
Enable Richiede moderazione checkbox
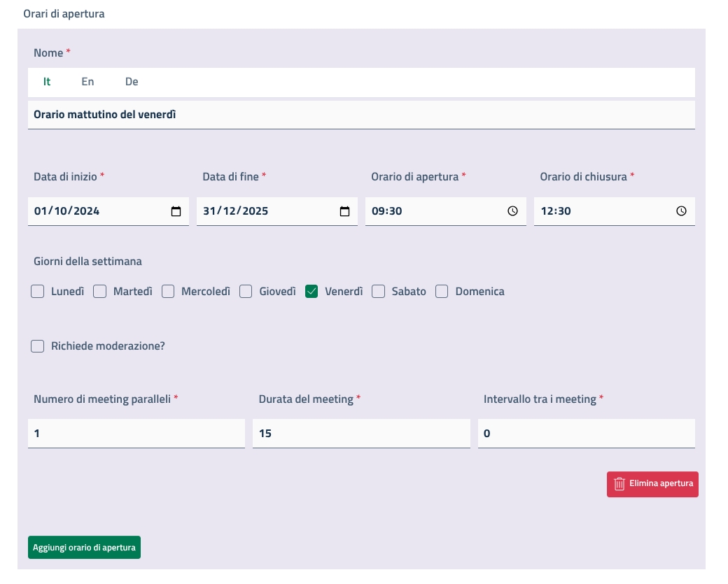click(x=38, y=346)
